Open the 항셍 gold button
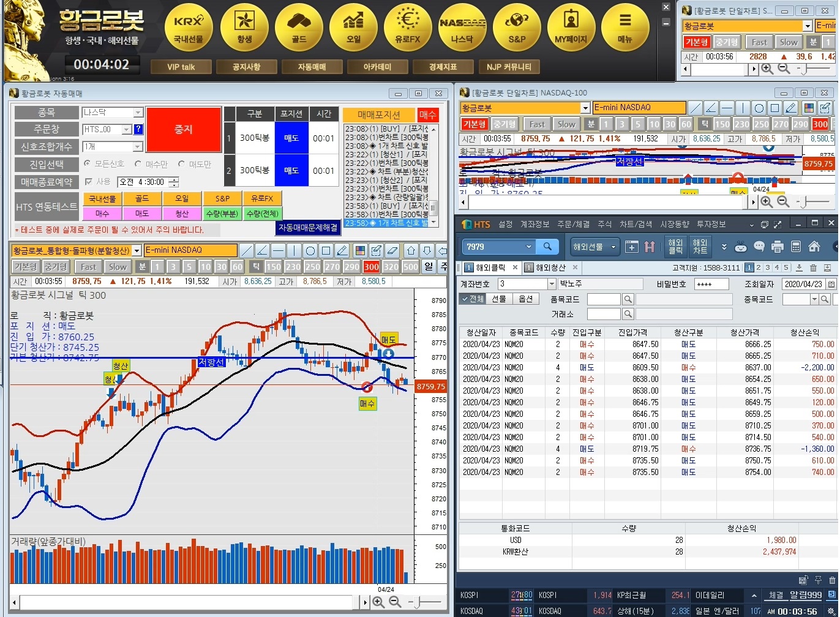 [244, 26]
